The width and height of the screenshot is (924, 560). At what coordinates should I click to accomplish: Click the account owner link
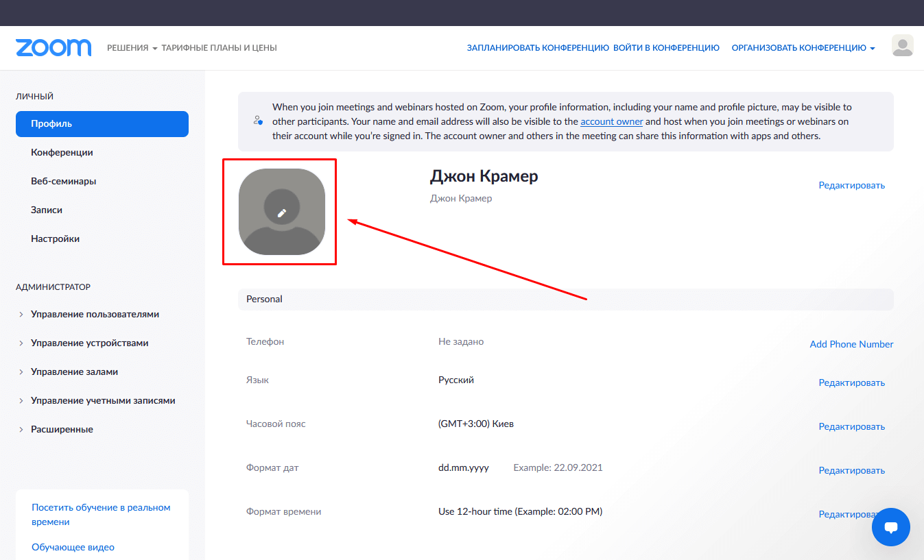click(x=611, y=121)
